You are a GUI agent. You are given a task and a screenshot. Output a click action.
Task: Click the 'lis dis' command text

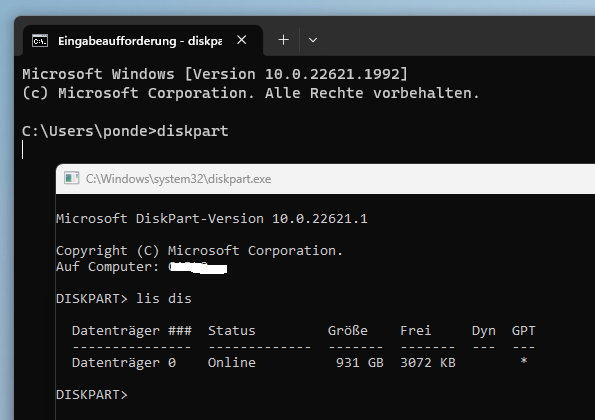(x=164, y=299)
